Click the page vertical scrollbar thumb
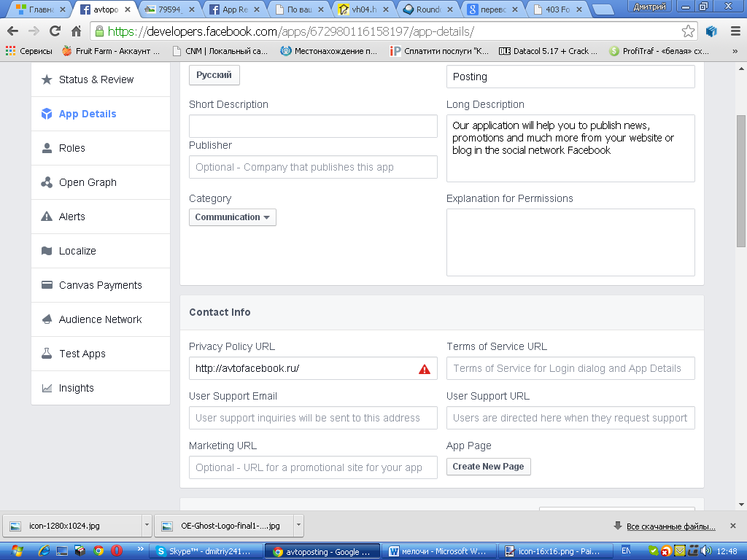The height and width of the screenshot is (560, 747). tap(741, 181)
